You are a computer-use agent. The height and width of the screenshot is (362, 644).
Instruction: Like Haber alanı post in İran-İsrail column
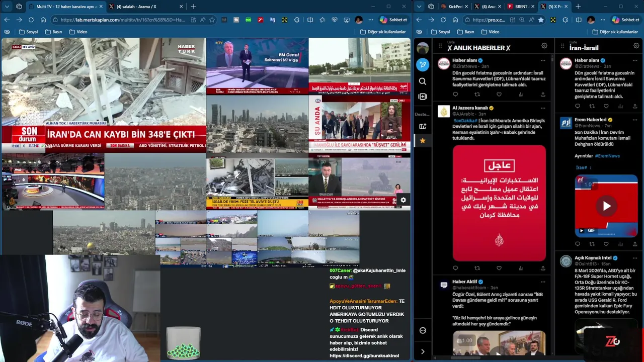(606, 106)
